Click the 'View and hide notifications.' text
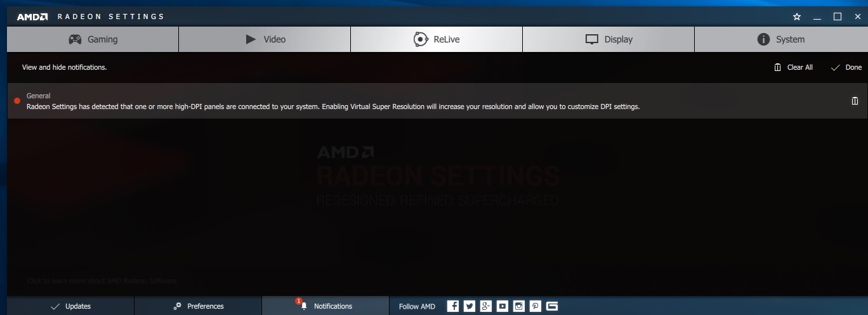Viewport: 868px width, 315px height. tap(64, 67)
